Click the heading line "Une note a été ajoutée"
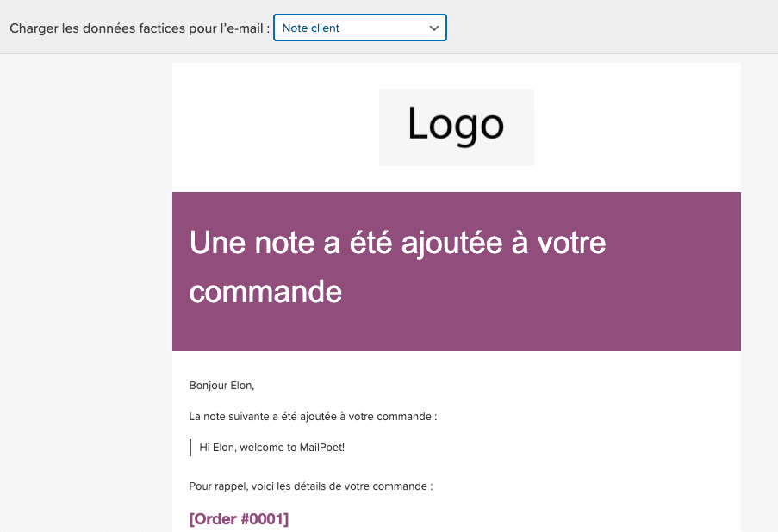 (x=397, y=243)
